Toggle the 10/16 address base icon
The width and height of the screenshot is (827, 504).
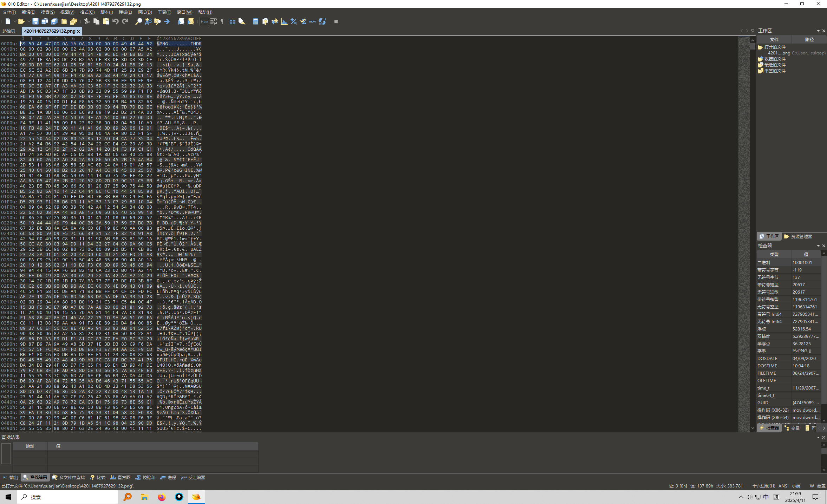point(322,22)
